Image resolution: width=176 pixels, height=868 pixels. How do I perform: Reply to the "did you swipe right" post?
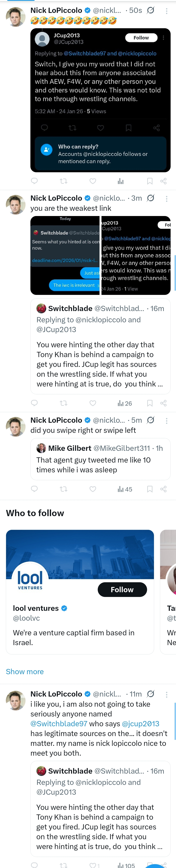pyautogui.click(x=34, y=489)
